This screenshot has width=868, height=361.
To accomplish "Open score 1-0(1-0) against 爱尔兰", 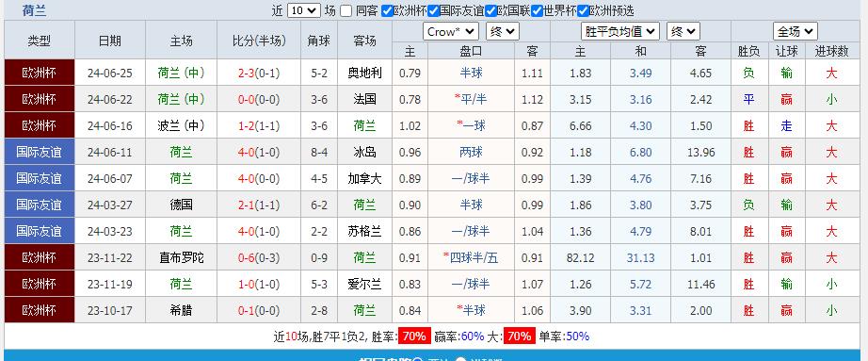I will coord(259,284).
